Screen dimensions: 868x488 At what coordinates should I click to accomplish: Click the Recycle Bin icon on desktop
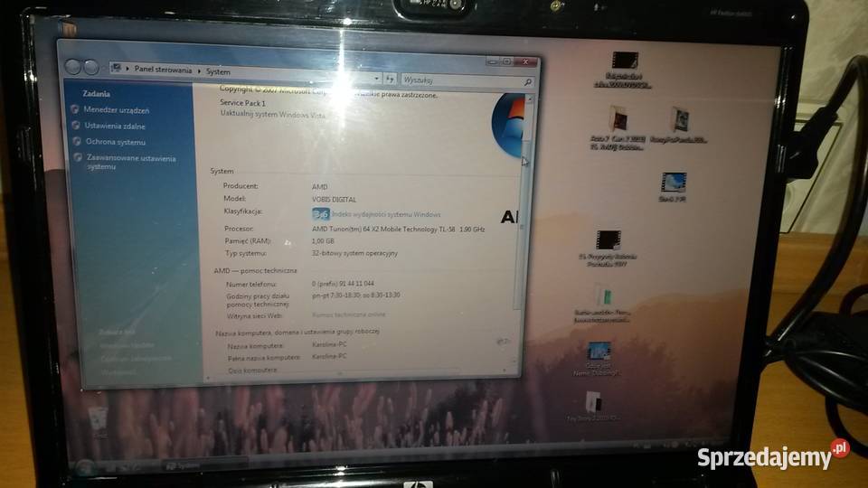coord(99,422)
